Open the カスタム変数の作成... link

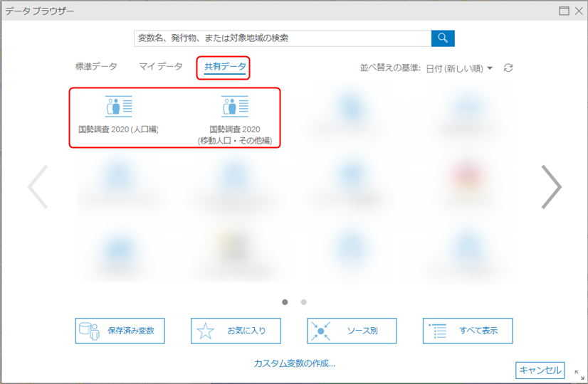coord(295,363)
